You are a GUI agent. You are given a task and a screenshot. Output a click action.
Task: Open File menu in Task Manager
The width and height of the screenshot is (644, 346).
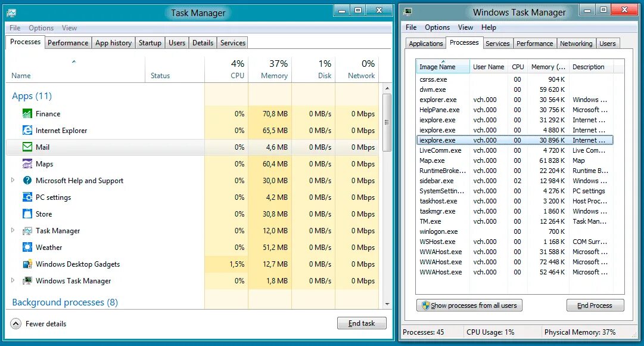pos(15,28)
